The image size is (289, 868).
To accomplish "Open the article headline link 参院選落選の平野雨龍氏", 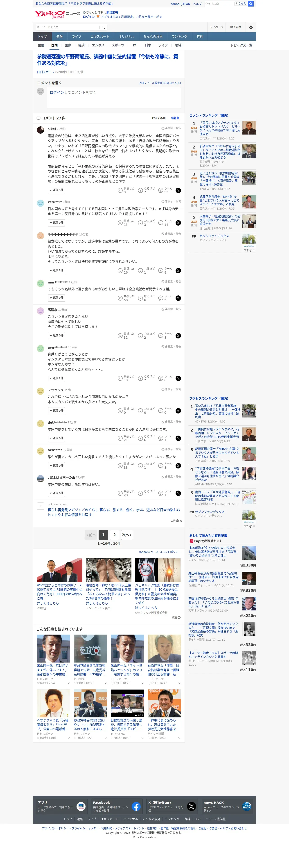I will [x=108, y=60].
